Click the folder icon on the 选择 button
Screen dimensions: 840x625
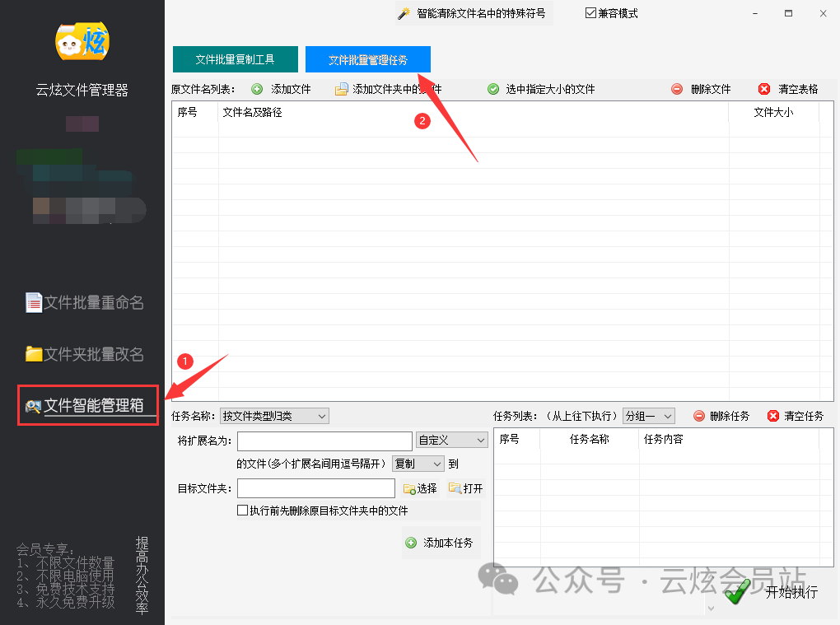coord(410,489)
